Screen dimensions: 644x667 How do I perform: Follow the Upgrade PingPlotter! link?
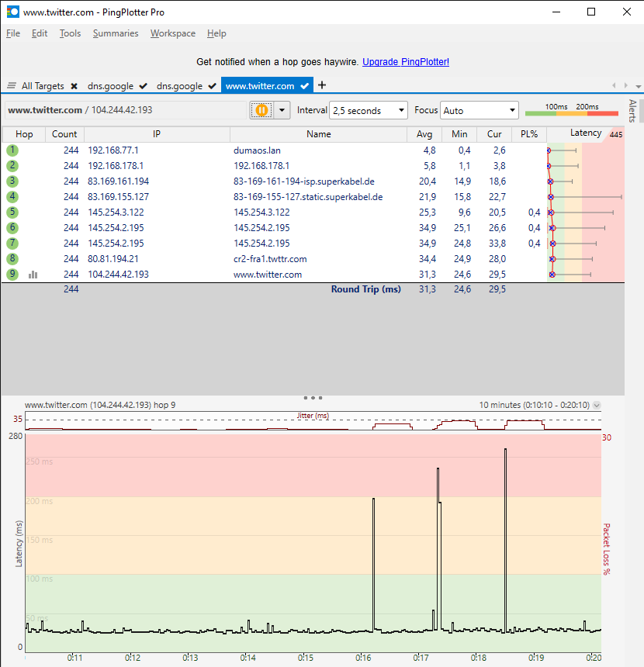pos(406,62)
